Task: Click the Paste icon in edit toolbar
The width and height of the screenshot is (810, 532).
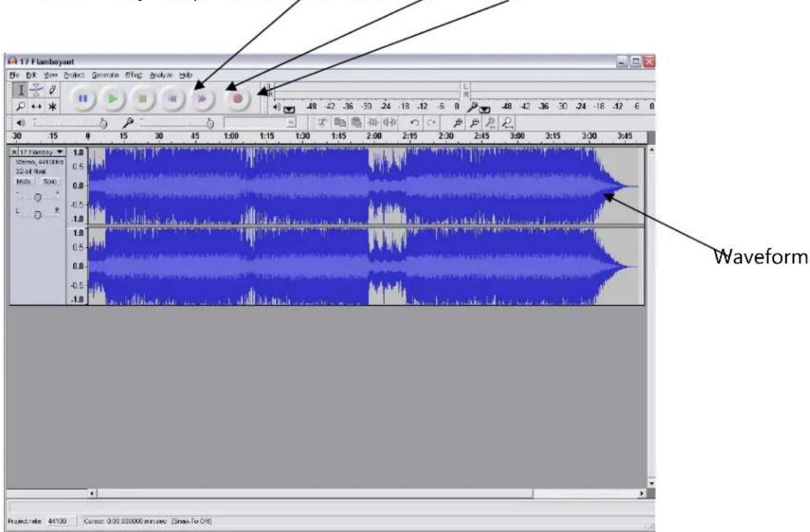Action: click(x=356, y=123)
